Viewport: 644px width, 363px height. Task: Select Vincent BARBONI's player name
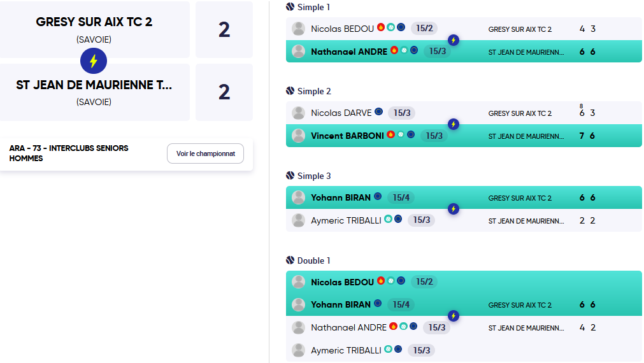[347, 136]
